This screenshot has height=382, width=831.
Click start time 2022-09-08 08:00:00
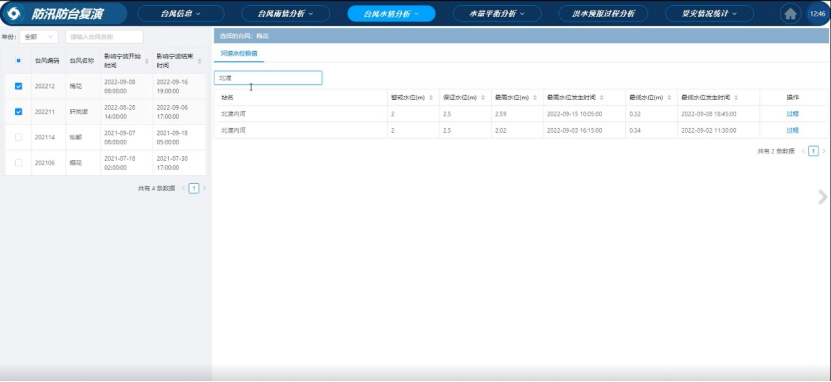120,86
